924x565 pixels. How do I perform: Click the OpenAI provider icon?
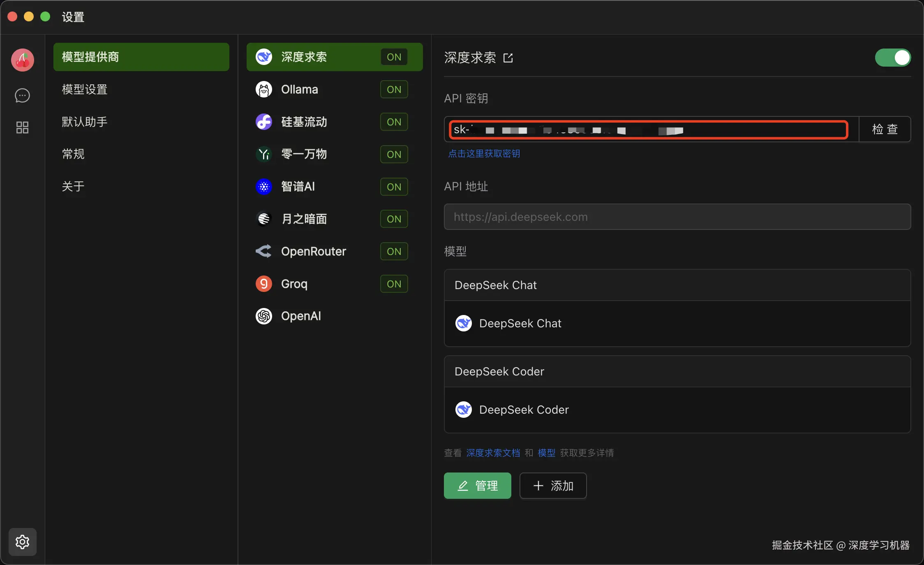coord(263,316)
